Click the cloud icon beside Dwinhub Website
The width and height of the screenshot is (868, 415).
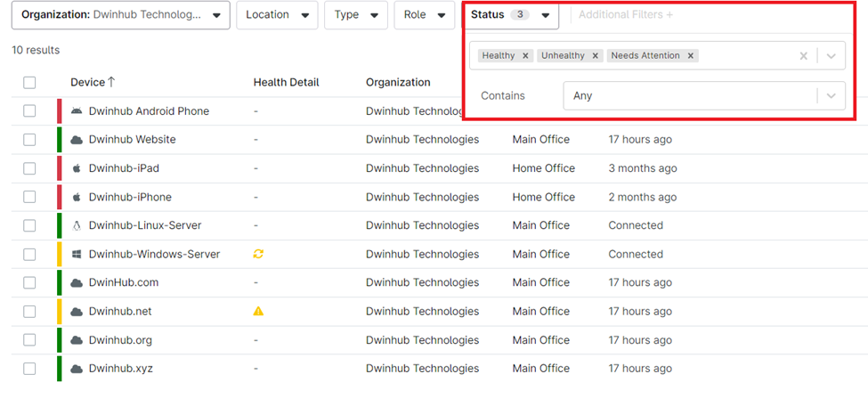[77, 140]
